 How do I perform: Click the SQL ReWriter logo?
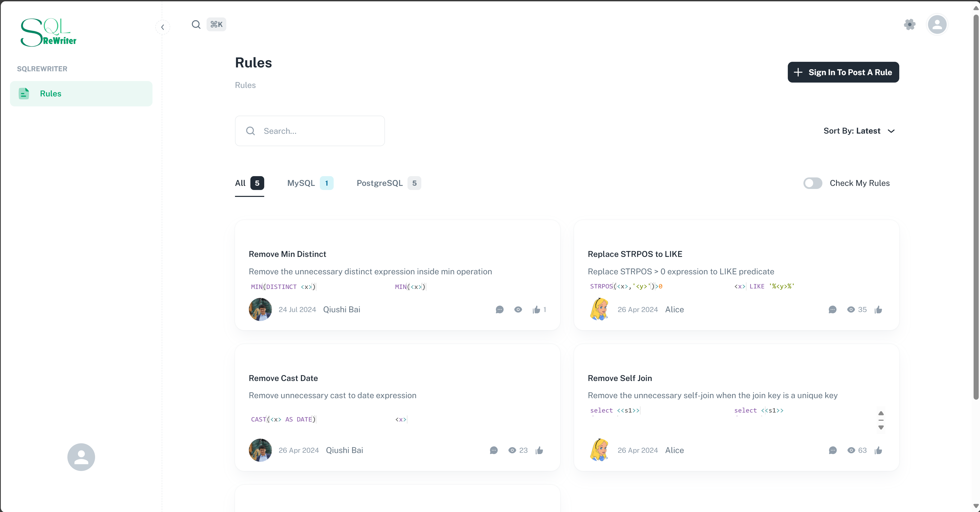tap(48, 32)
